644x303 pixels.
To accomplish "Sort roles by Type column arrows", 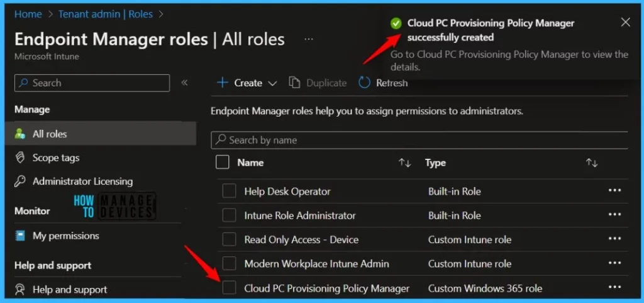I will pos(591,163).
